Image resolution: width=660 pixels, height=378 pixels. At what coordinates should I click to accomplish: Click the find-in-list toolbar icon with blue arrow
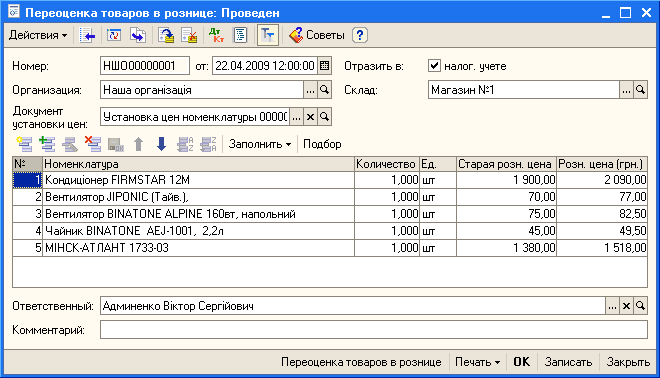coord(88,35)
